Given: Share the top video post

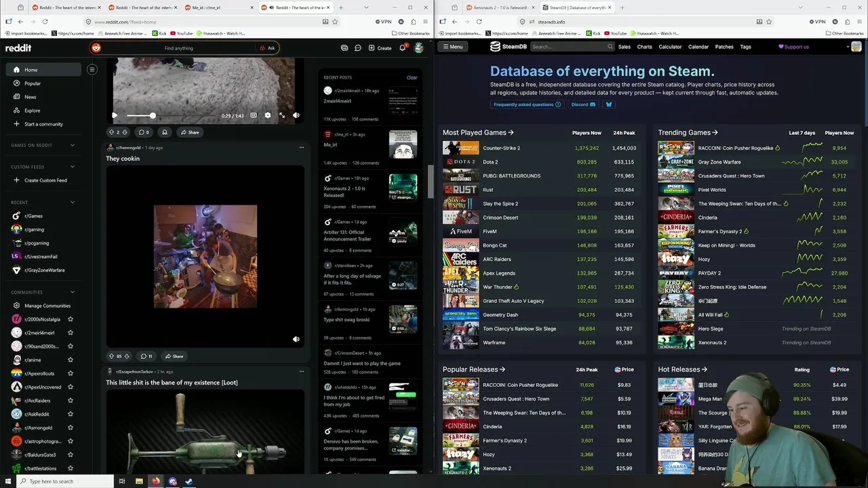Looking at the screenshot, I should click(190, 132).
